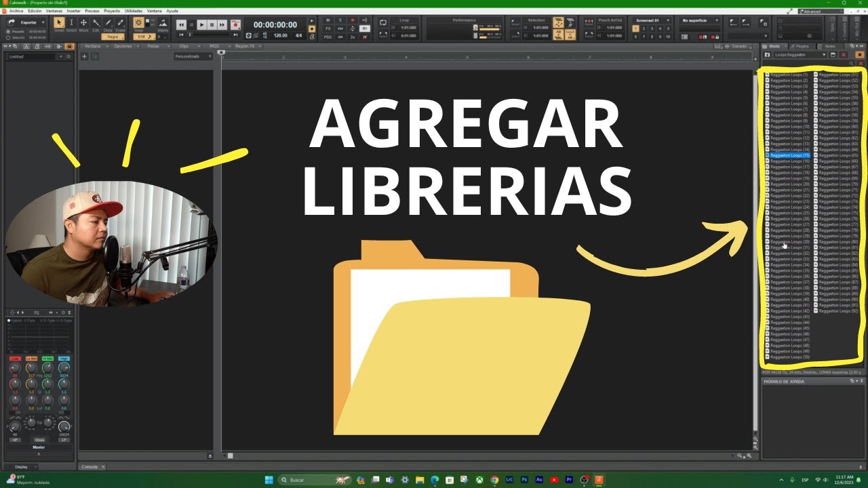This screenshot has height=488, width=868.
Task: Open the Negra note value dropdown
Action: pyautogui.click(x=113, y=37)
